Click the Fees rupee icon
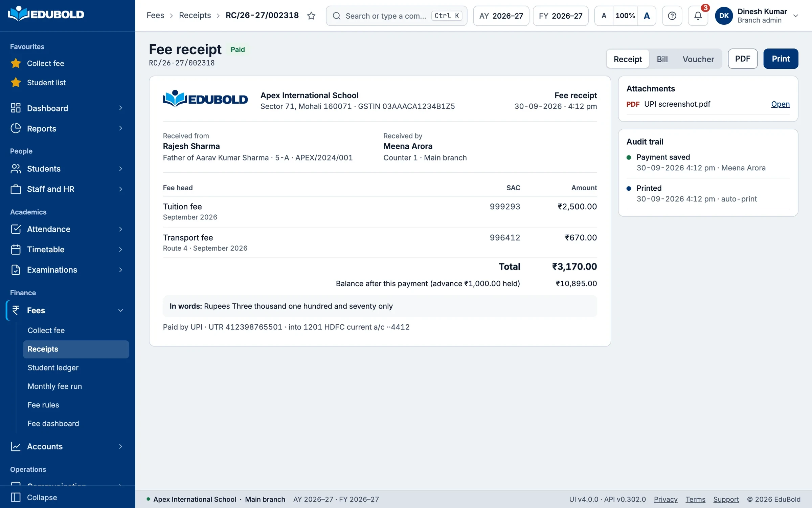 tap(16, 310)
